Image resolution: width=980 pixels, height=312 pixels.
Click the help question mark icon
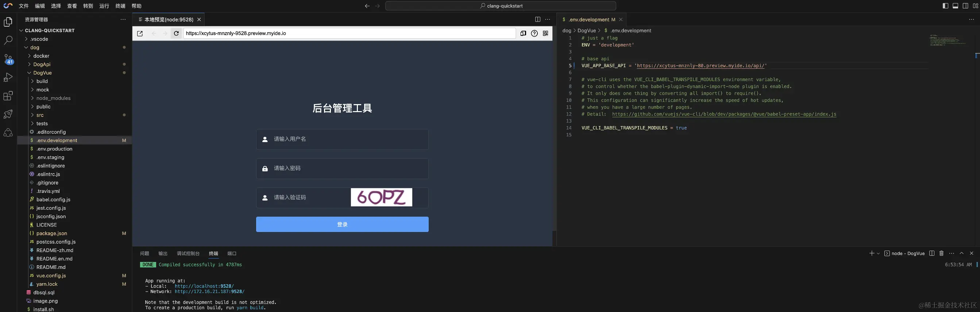(x=534, y=34)
